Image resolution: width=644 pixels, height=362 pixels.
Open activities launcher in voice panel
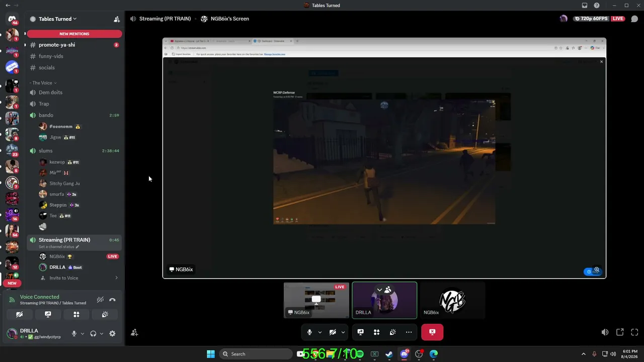coord(76,314)
